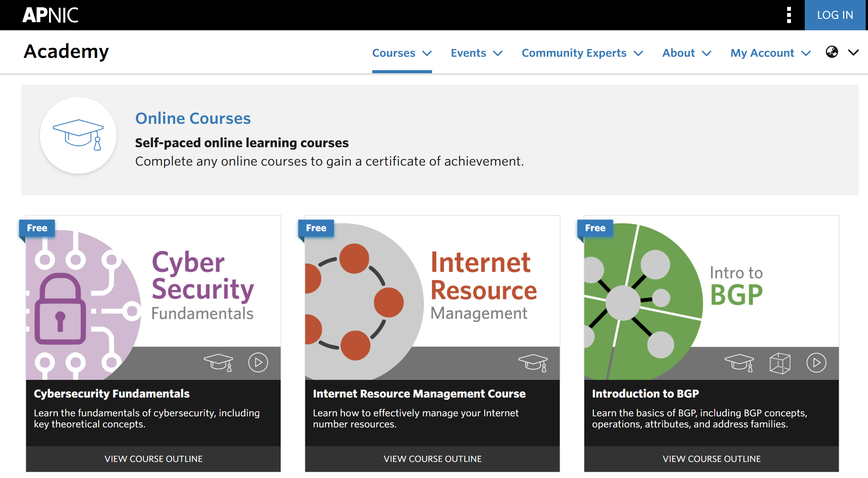Click the Online Courses graduation cap circle icon

click(78, 136)
